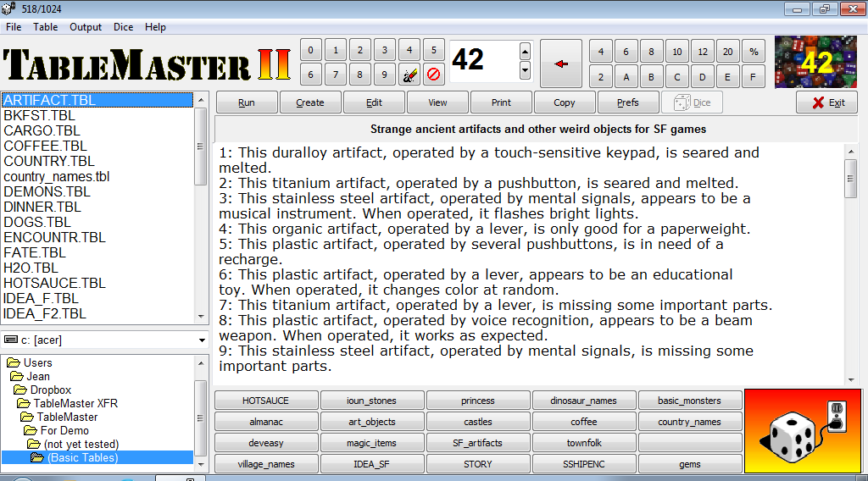Click the die 12 button
Viewport: 868px width, 481px height.
pyautogui.click(x=703, y=52)
